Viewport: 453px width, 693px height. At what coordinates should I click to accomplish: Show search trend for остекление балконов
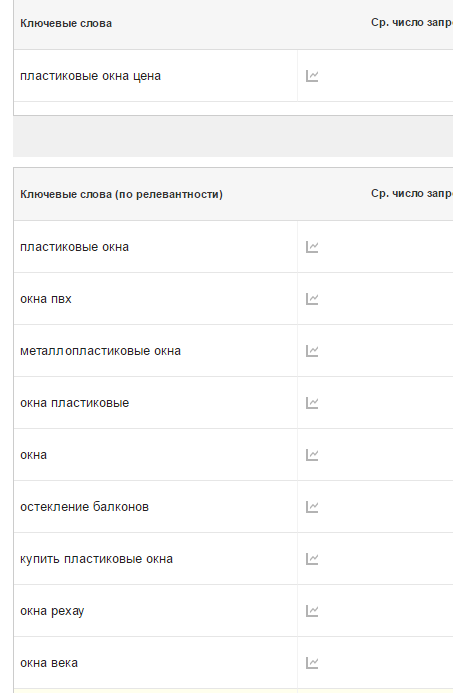[312, 507]
